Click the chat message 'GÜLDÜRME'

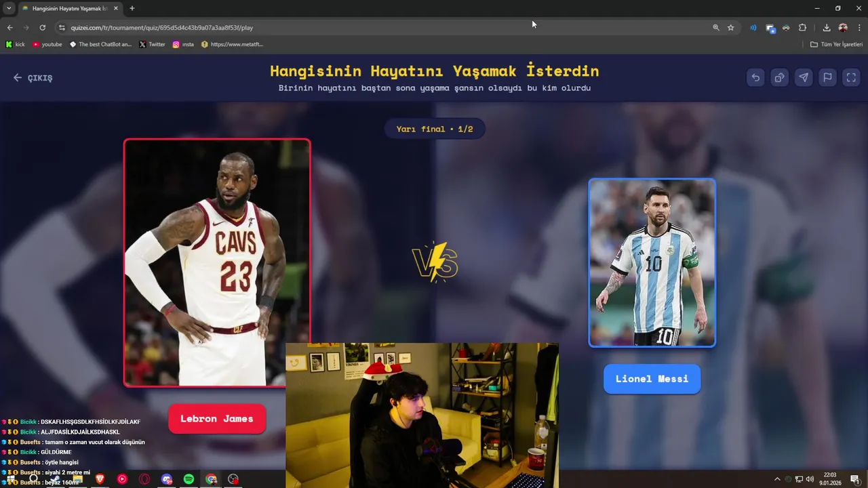(x=56, y=452)
